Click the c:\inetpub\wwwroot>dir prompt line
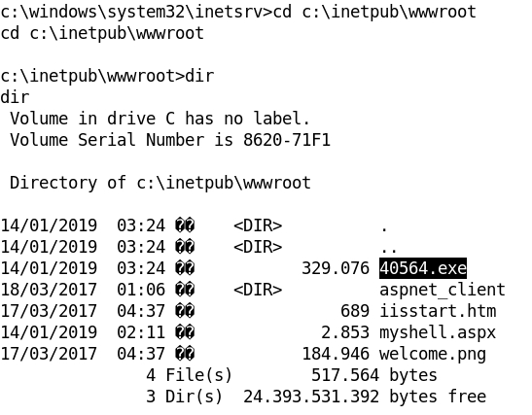The height and width of the screenshot is (415, 532). [x=107, y=76]
